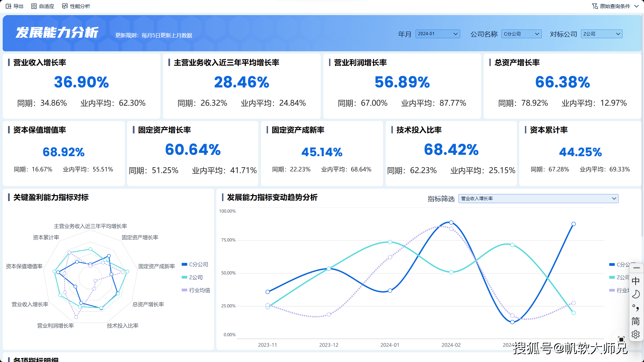This screenshot has height=362, width=644.
Task: Click the IME moon half-width icon
Action: click(x=636, y=294)
